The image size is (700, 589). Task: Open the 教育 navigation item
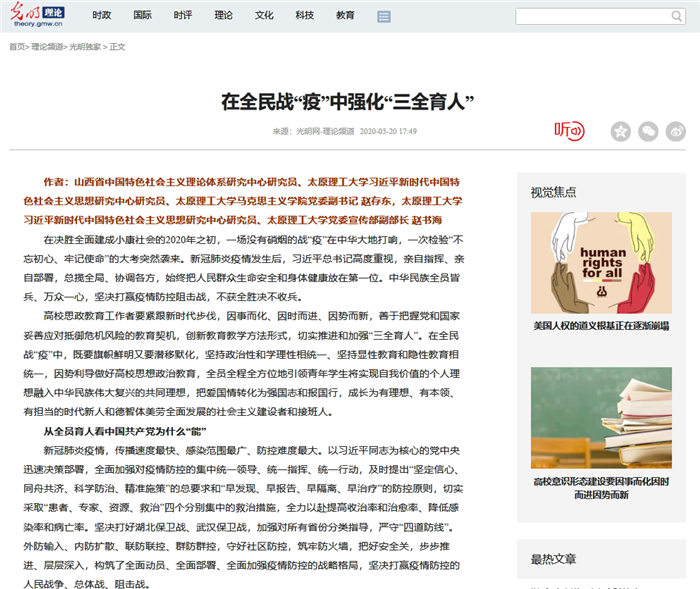click(x=345, y=16)
